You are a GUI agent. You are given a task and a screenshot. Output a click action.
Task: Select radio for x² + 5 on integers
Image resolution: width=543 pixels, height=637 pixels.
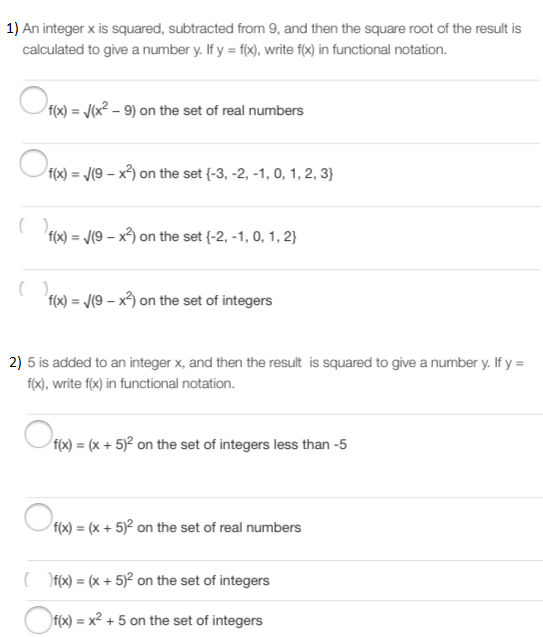[39, 620]
